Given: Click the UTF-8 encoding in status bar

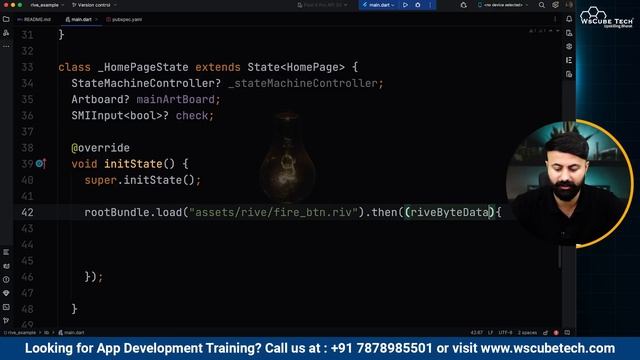Looking at the screenshot, I should [505, 333].
